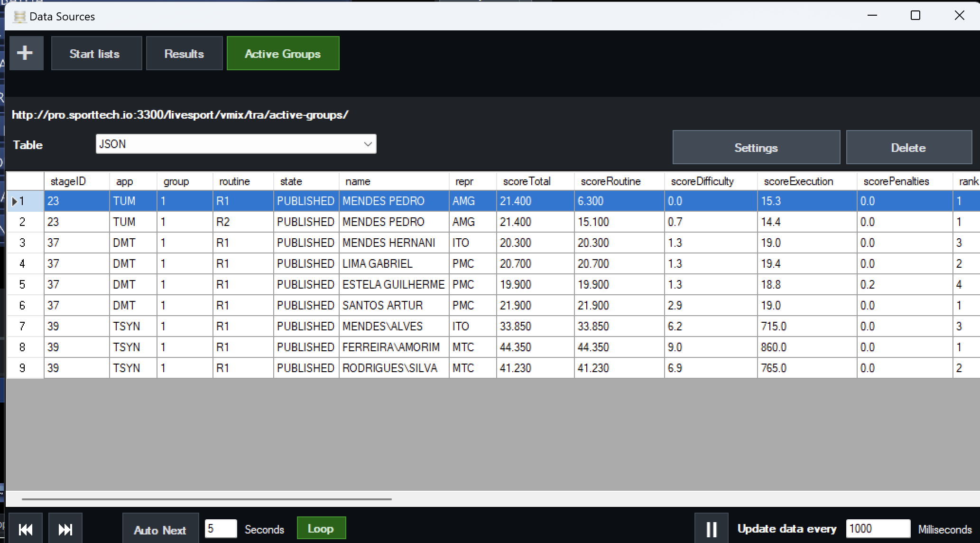The image size is (980, 543).
Task: Pause data updates with pause icon
Action: [x=712, y=529]
